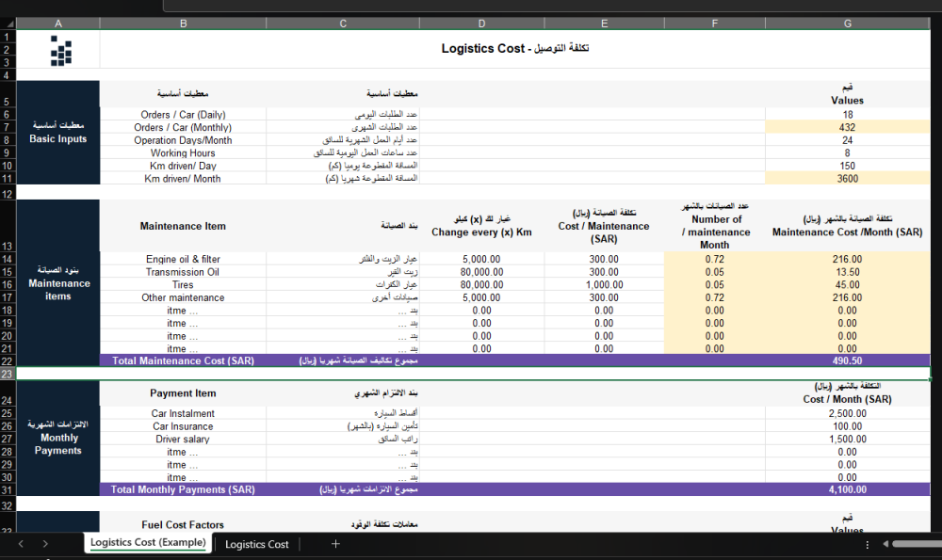The height and width of the screenshot is (560, 942).
Task: Click the Orders / Car (Daily) value 18
Action: 847,115
